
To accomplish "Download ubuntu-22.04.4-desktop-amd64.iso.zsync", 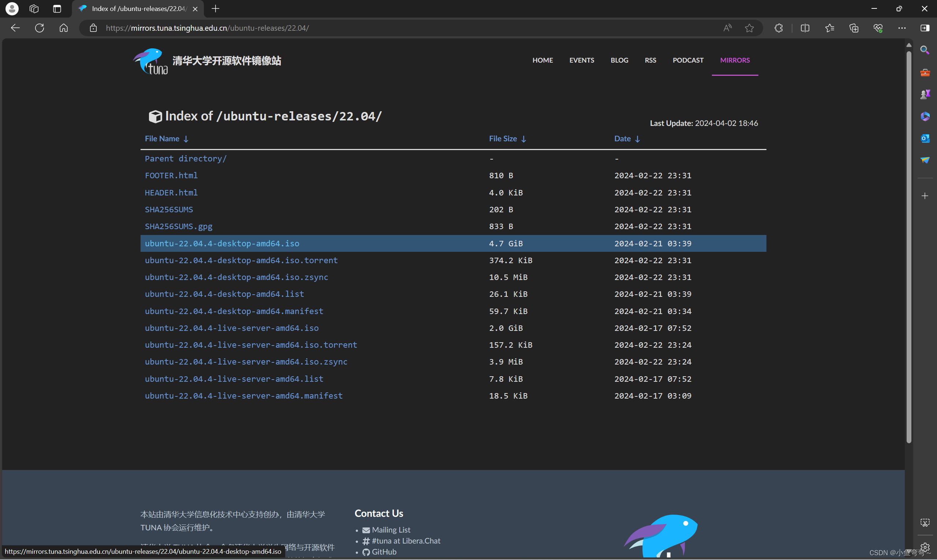I will [236, 277].
